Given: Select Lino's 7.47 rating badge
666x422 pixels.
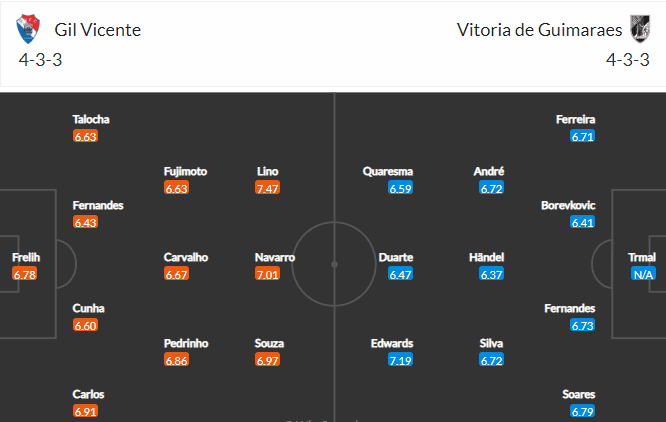Looking at the screenshot, I should (x=267, y=188).
